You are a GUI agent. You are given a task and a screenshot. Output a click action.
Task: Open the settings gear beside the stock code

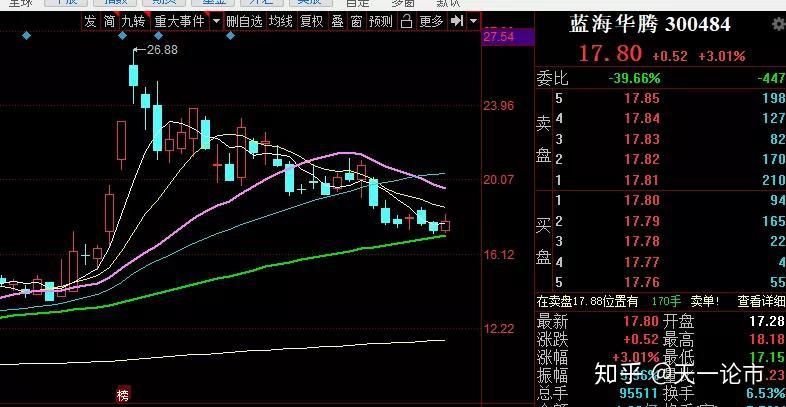(x=779, y=24)
